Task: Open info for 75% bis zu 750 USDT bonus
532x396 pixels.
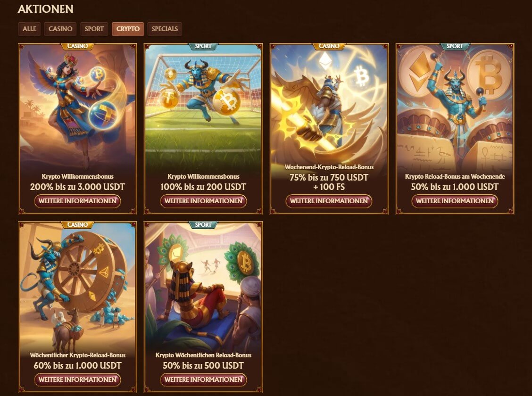Action: pos(329,201)
